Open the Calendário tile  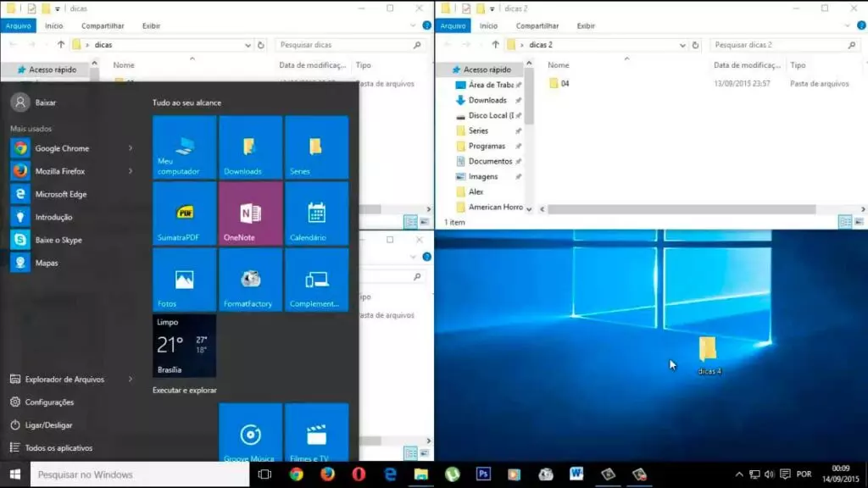click(x=317, y=213)
